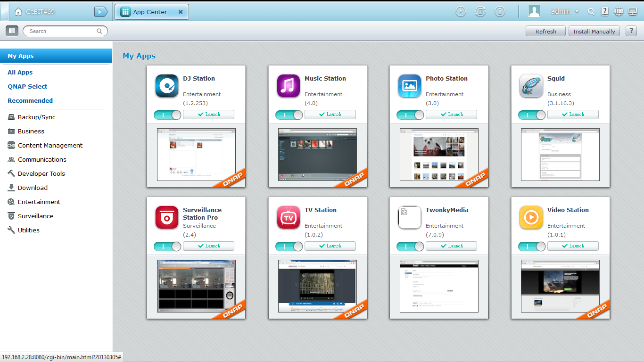Open the Music Station screenshot thumbnail
644x362 pixels.
[318, 155]
